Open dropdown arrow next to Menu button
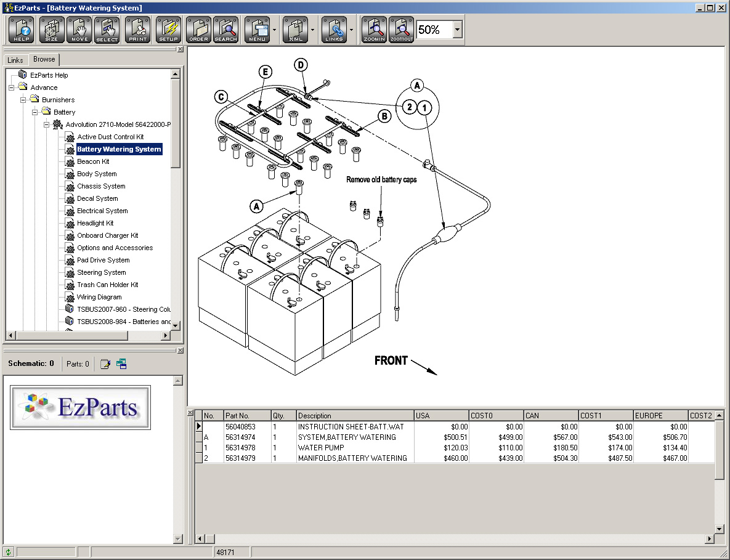The image size is (730, 560). coord(274,30)
